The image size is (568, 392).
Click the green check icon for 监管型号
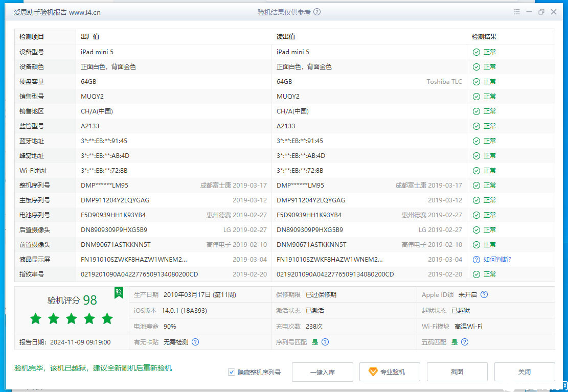476,126
